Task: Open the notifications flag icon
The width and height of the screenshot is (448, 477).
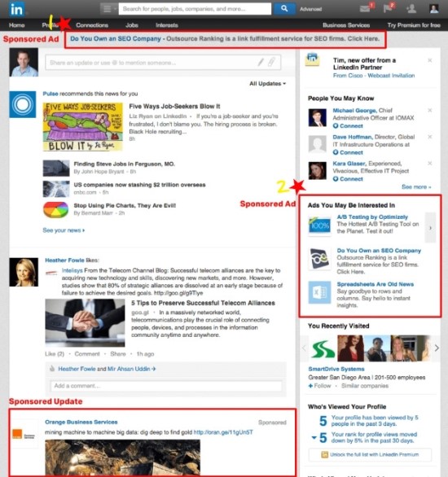Action: tap(388, 8)
